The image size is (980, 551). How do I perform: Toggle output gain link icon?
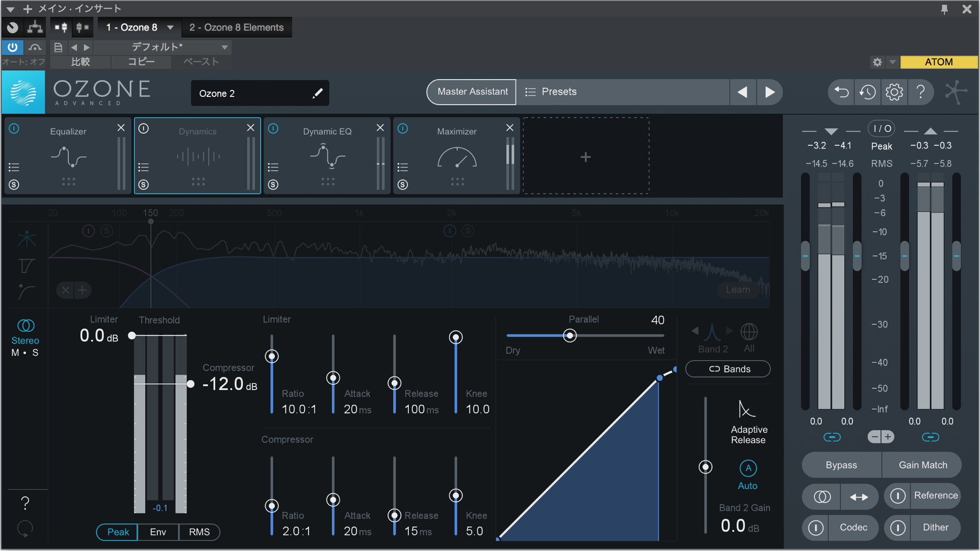pyautogui.click(x=930, y=437)
